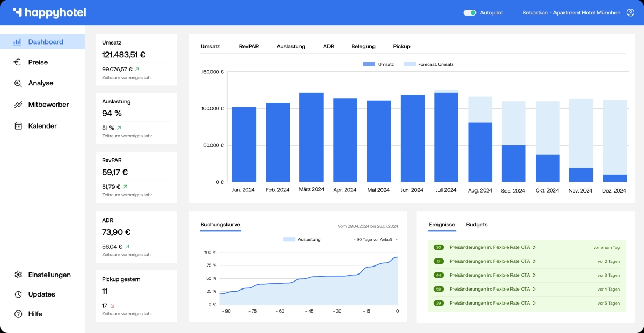Switch to the RevPAR chart tab
The width and height of the screenshot is (644, 333).
coord(248,46)
